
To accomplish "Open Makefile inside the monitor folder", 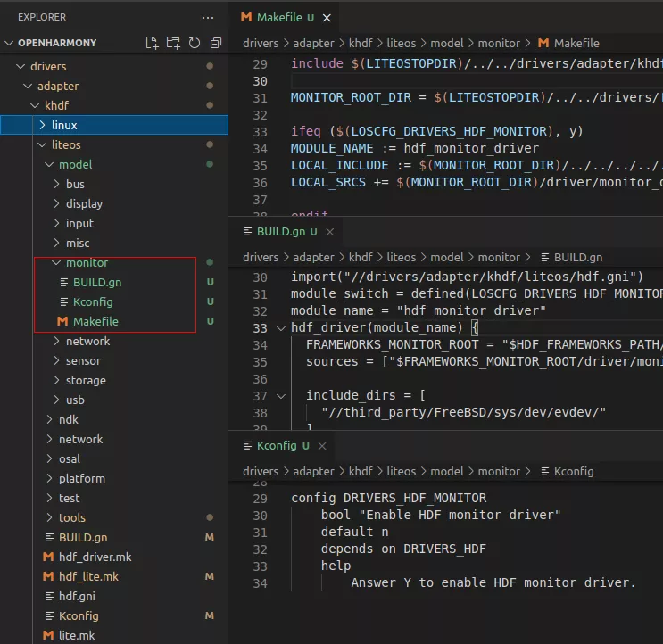I will pyautogui.click(x=114, y=322).
